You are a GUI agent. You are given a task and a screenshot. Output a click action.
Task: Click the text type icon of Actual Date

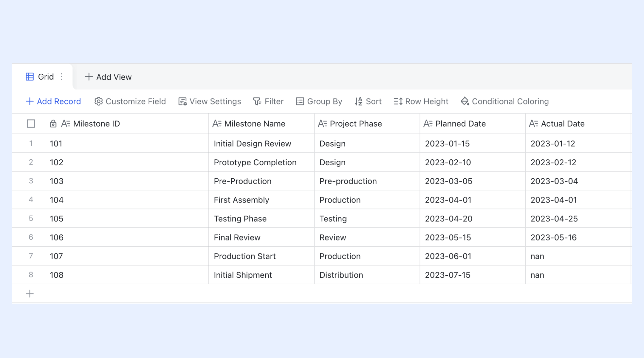(x=533, y=124)
